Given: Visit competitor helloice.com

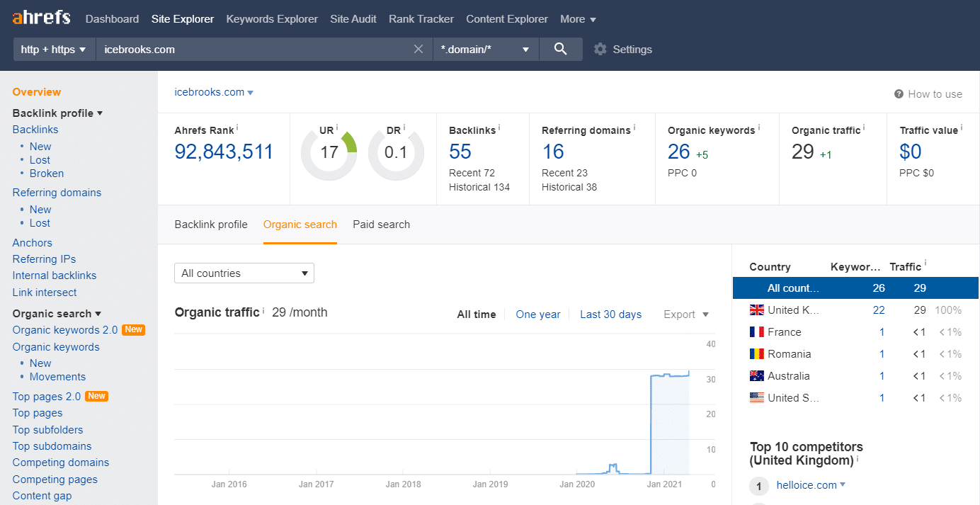Looking at the screenshot, I should (806, 484).
